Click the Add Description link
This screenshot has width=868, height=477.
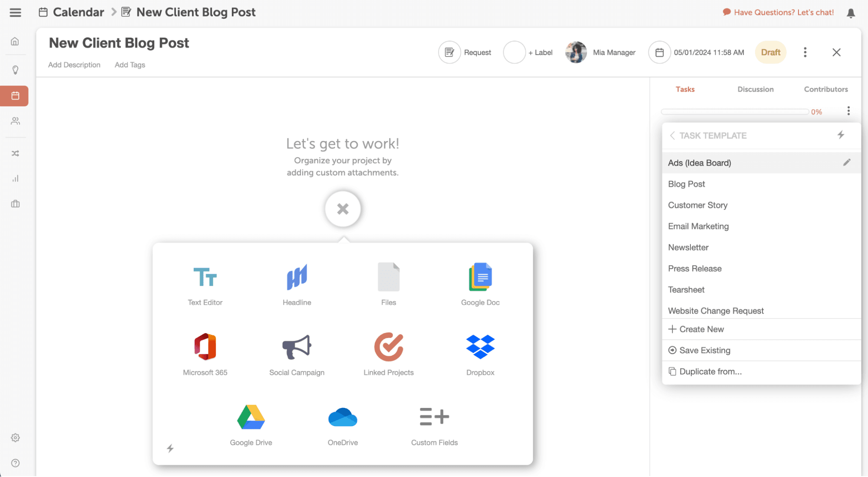pos(74,65)
